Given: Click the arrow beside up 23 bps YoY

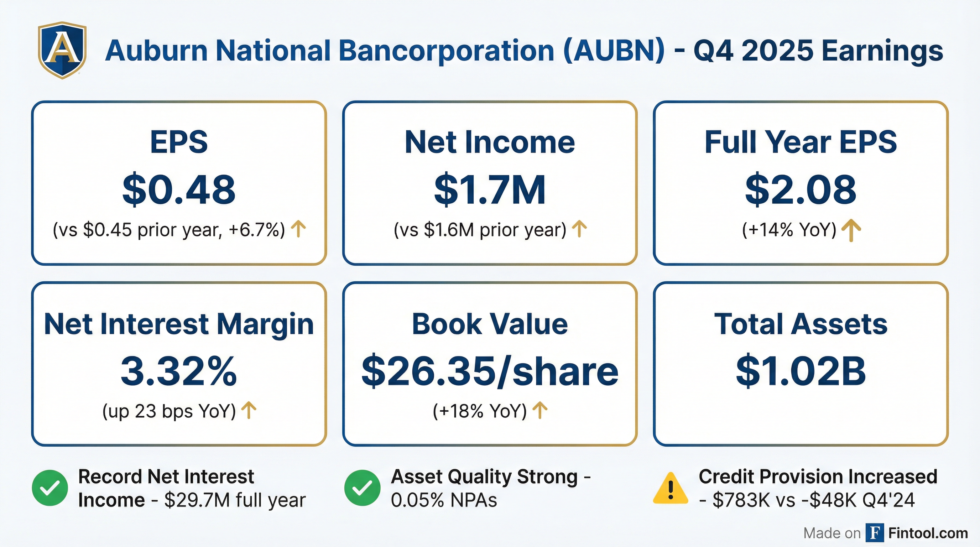Looking at the screenshot, I should pyautogui.click(x=249, y=411).
